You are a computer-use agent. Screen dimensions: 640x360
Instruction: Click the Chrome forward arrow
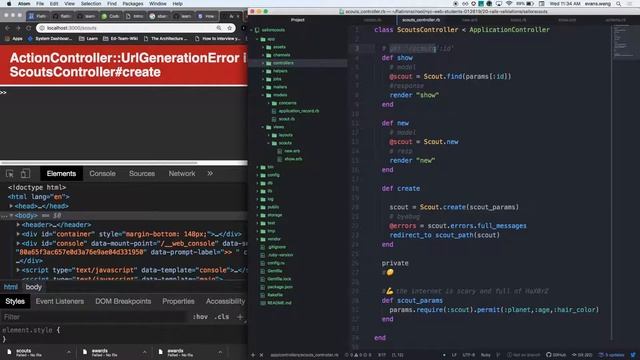(18, 28)
